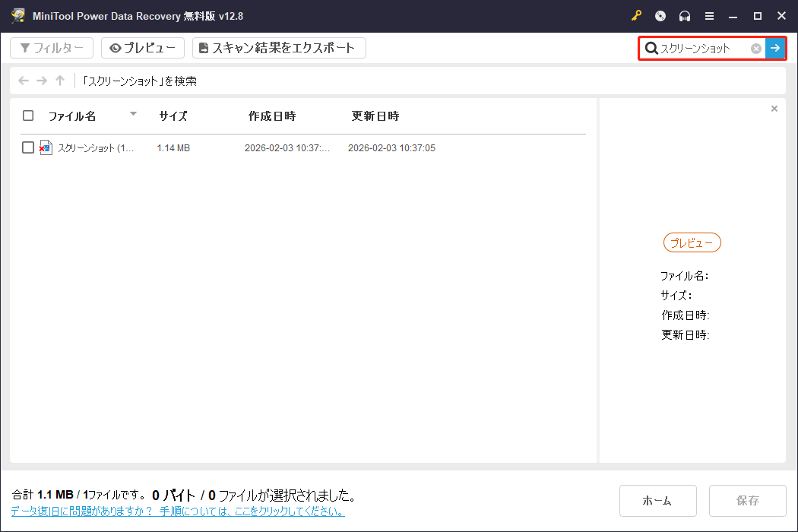This screenshot has width=798, height=532.
Task: Select the スクリーンショット (1... file name
Action: coord(95,148)
